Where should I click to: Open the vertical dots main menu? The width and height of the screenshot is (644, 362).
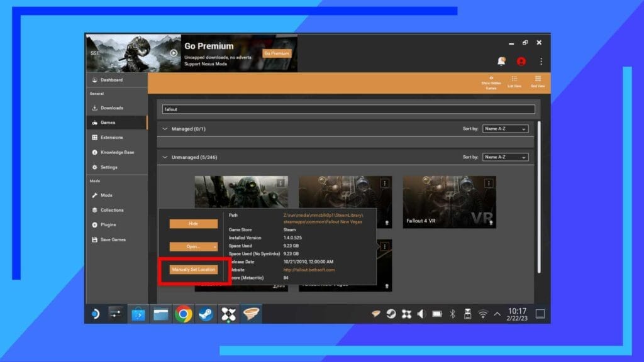click(x=541, y=62)
